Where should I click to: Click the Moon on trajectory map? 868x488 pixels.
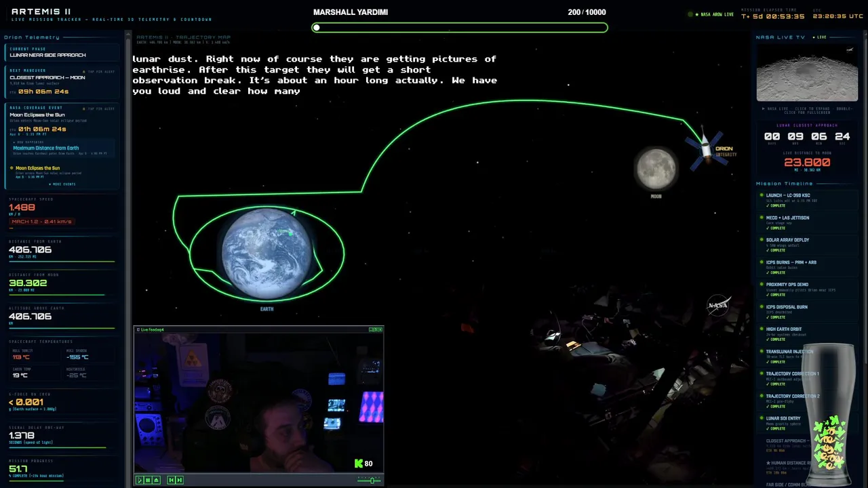click(x=656, y=168)
